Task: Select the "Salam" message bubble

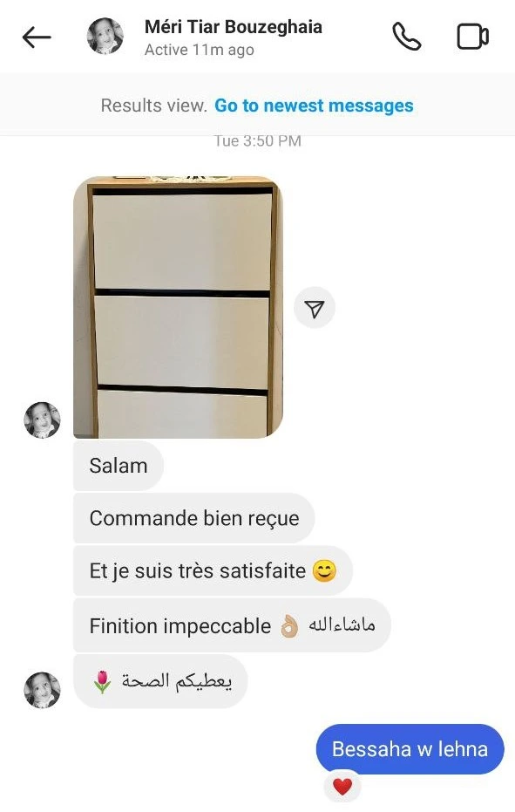Action: 119,466
